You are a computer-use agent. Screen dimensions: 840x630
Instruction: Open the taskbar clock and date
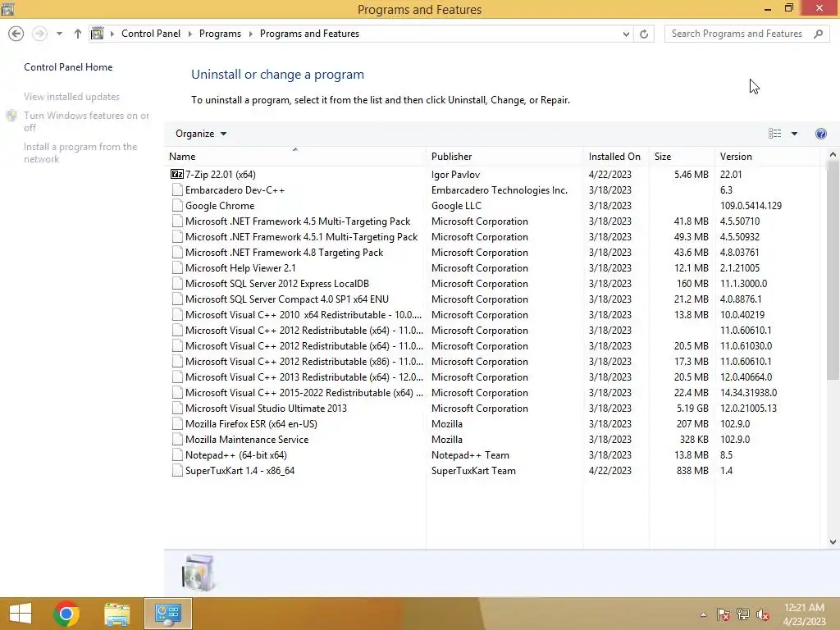[804, 614]
